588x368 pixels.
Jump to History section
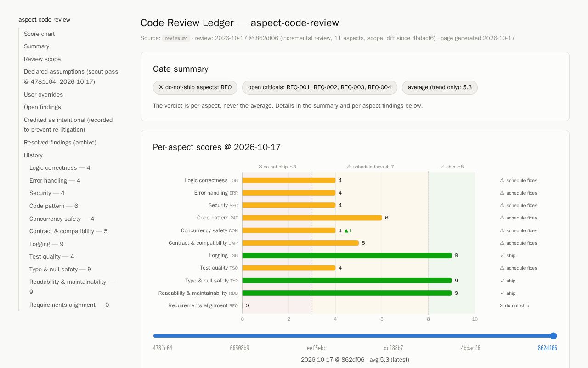tap(33, 155)
